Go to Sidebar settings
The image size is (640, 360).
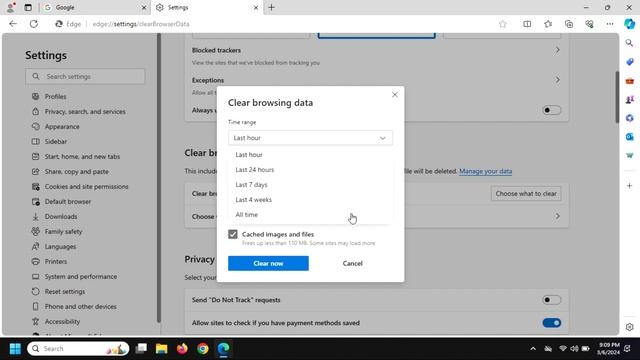tap(56, 142)
